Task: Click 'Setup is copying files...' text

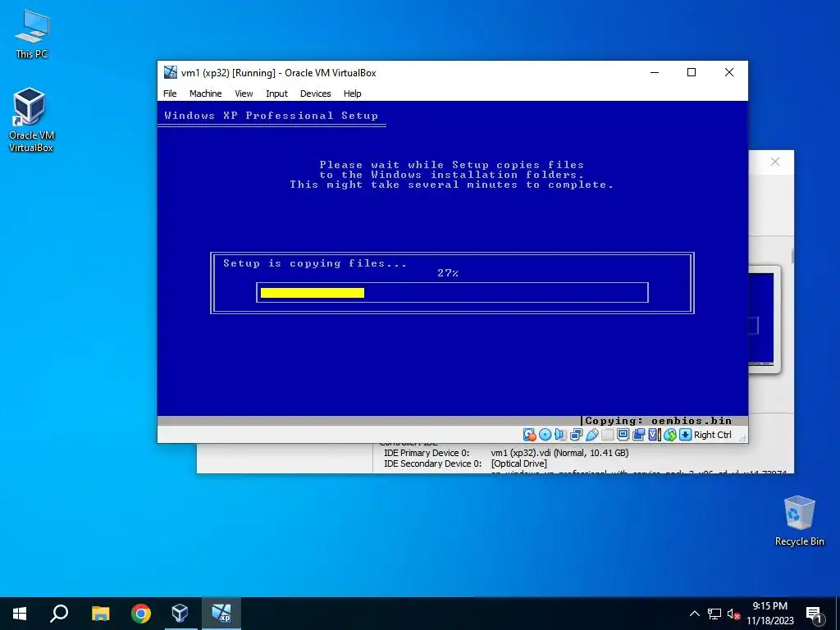Action: (x=315, y=263)
